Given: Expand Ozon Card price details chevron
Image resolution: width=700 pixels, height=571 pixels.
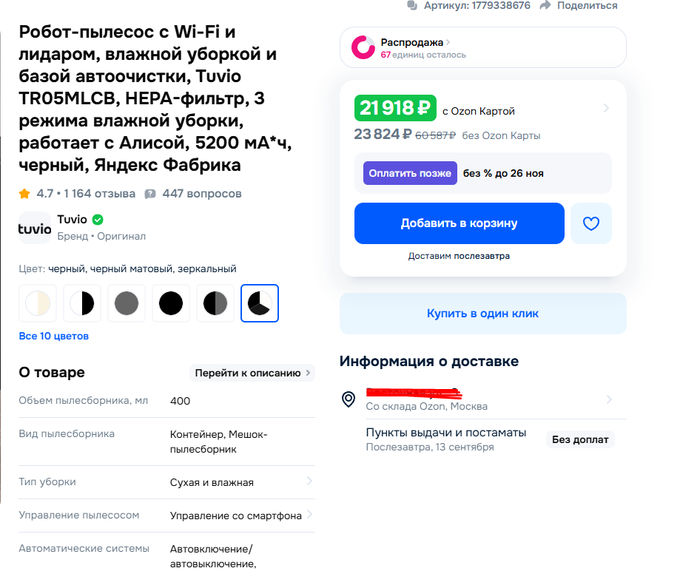Looking at the screenshot, I should (607, 108).
